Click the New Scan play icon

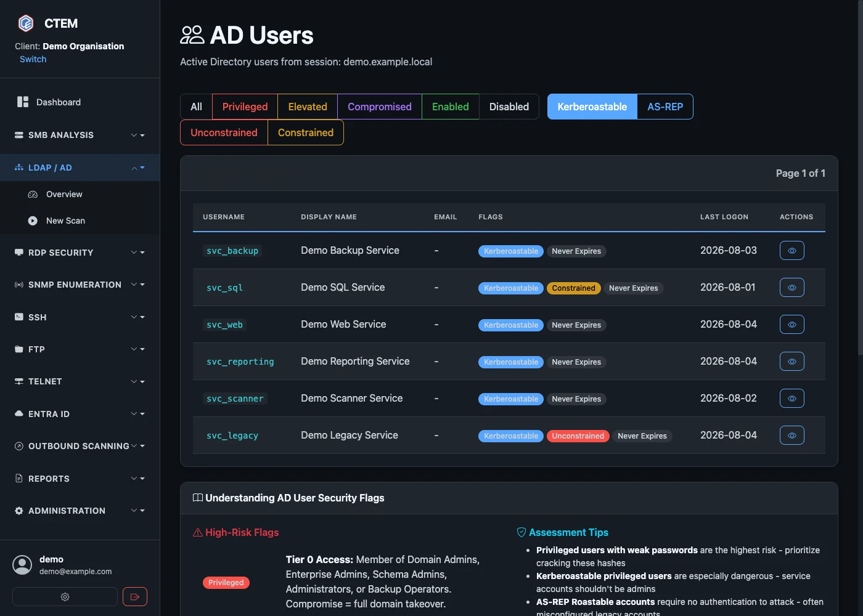pos(33,221)
